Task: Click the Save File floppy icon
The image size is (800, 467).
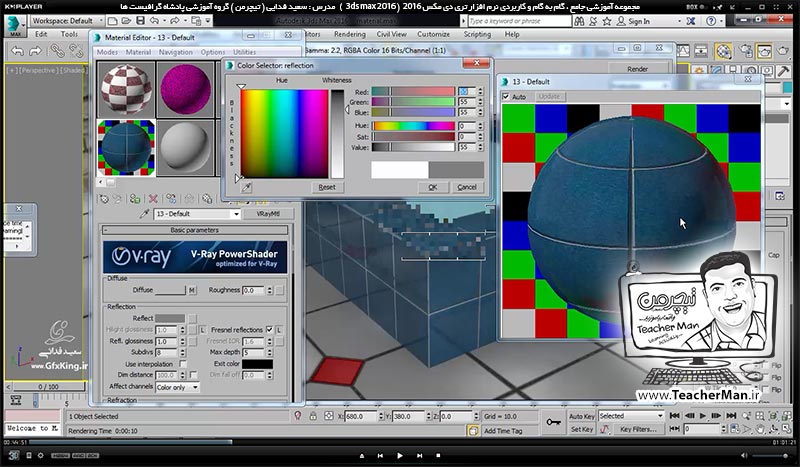Action: (x=139, y=21)
